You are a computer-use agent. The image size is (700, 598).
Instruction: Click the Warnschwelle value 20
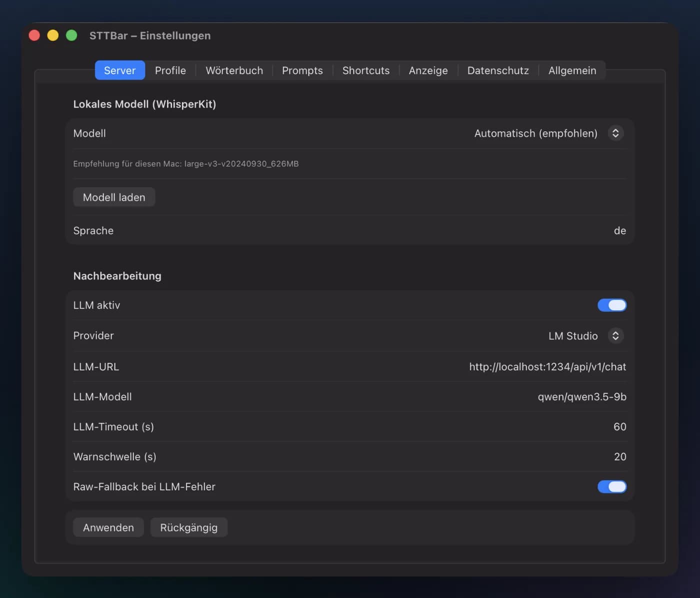click(x=620, y=456)
